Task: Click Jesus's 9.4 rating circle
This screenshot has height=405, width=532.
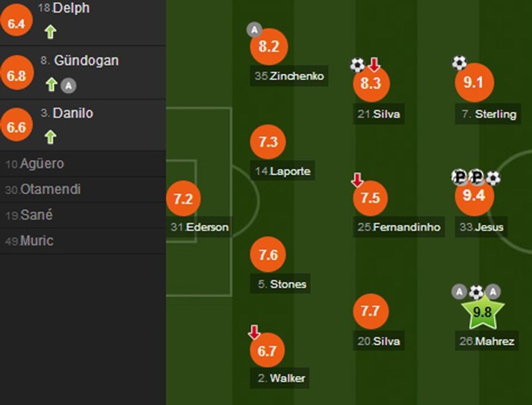Action: pos(474,196)
